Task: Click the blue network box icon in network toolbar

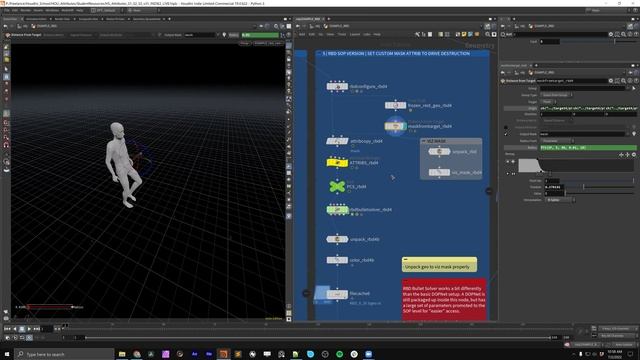Action: click(x=471, y=34)
